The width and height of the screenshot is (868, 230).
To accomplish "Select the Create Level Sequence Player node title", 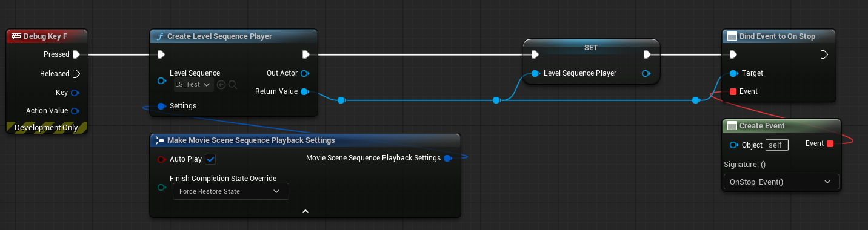I will 219,36.
